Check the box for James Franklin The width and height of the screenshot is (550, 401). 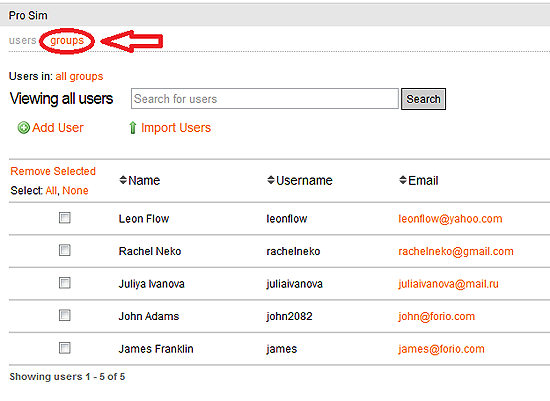point(65,348)
